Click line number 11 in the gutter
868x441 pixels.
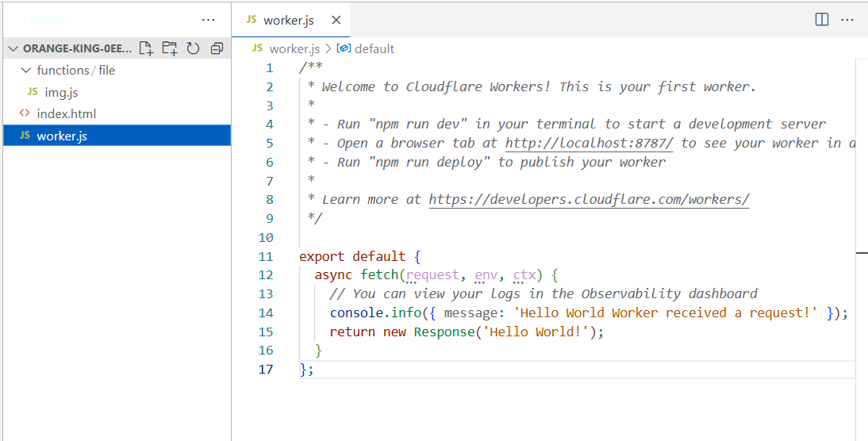point(265,256)
